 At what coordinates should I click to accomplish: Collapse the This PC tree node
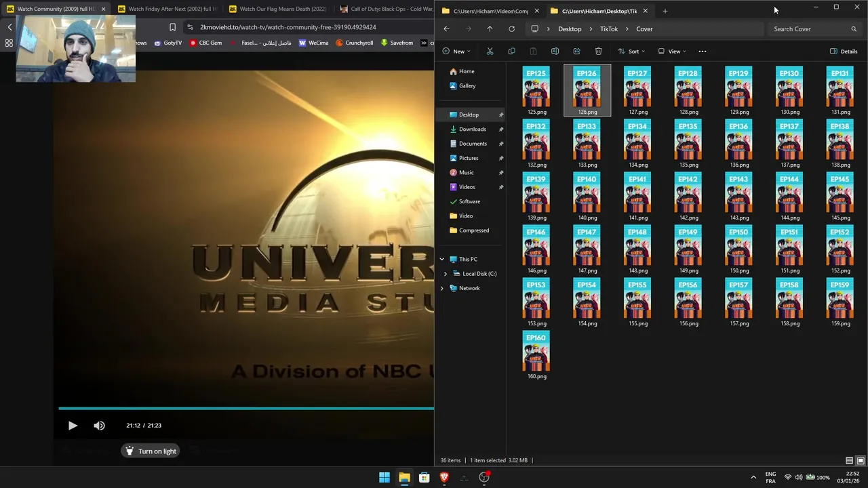(x=442, y=260)
